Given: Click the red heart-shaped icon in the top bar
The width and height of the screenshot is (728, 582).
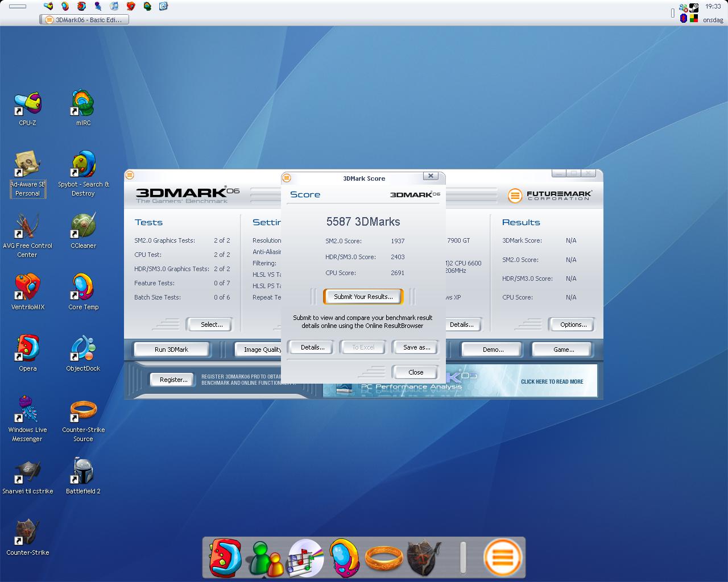Looking at the screenshot, I should coord(131,6).
